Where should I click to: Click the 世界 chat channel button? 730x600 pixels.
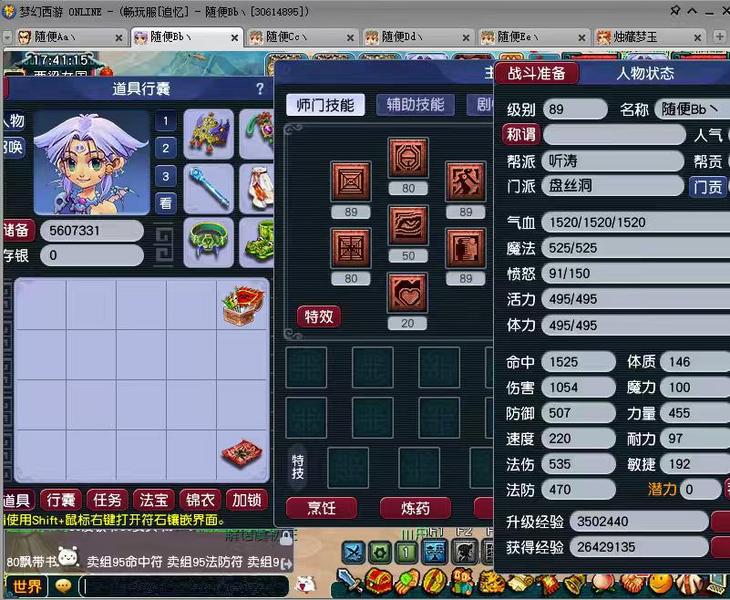(x=26, y=587)
